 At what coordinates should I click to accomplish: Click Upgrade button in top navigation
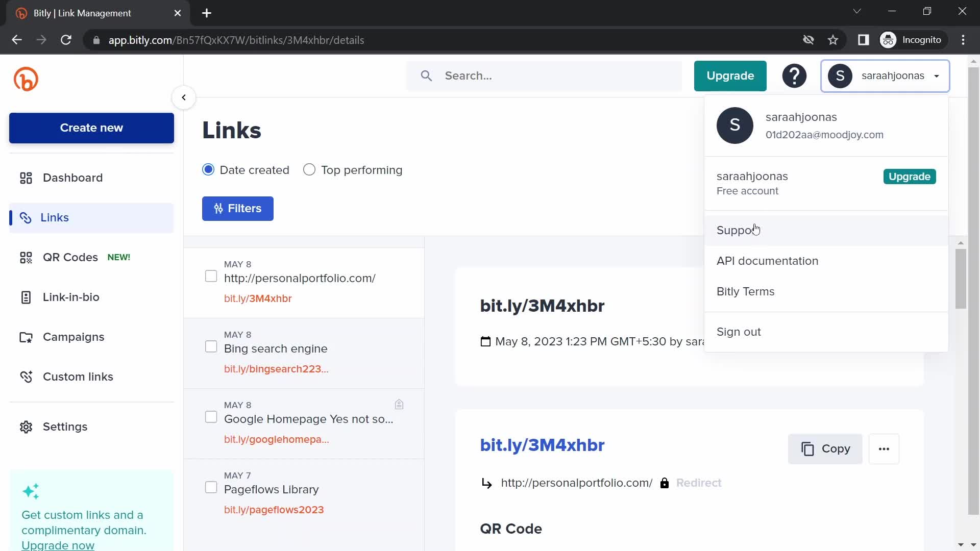(730, 76)
